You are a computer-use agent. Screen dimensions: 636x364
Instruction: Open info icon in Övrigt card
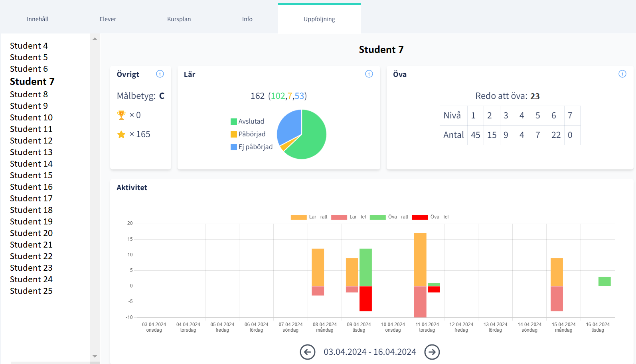tap(160, 74)
